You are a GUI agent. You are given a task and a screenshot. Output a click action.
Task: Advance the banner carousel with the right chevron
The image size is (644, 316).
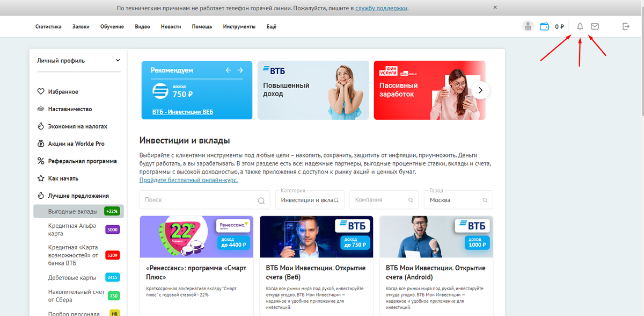point(481,90)
